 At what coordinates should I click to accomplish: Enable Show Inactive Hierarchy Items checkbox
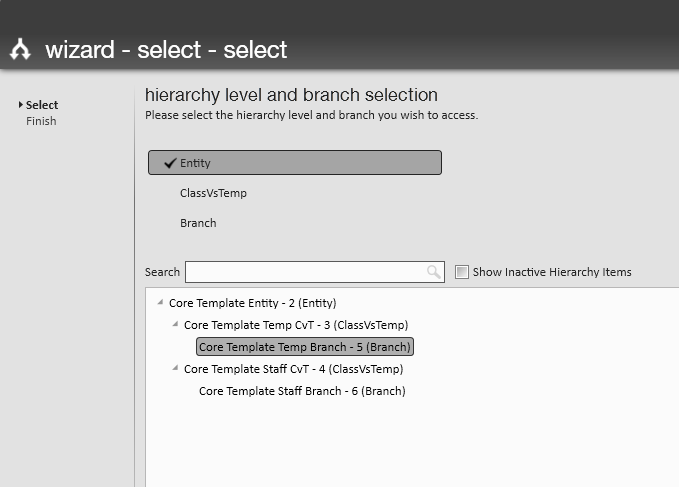462,272
